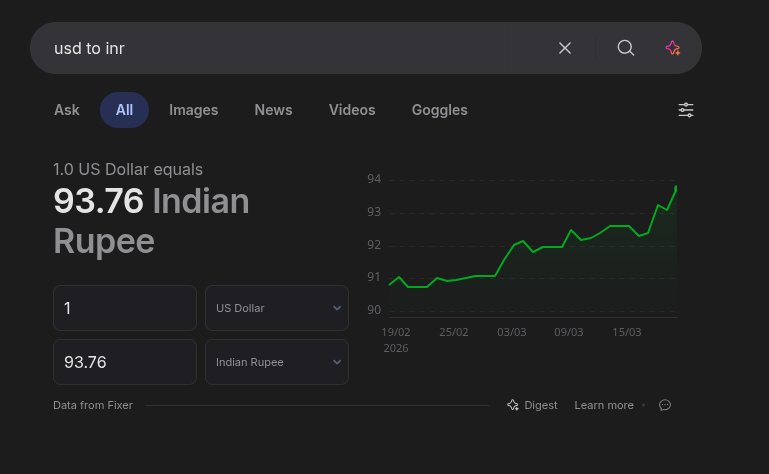Open the Goggles tab
The width and height of the screenshot is (769, 474).
[439, 110]
